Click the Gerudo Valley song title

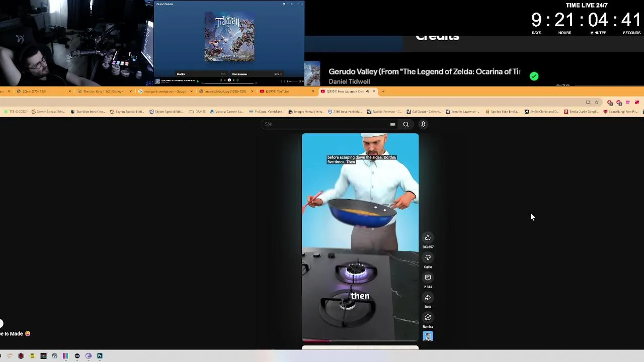tap(424, 72)
